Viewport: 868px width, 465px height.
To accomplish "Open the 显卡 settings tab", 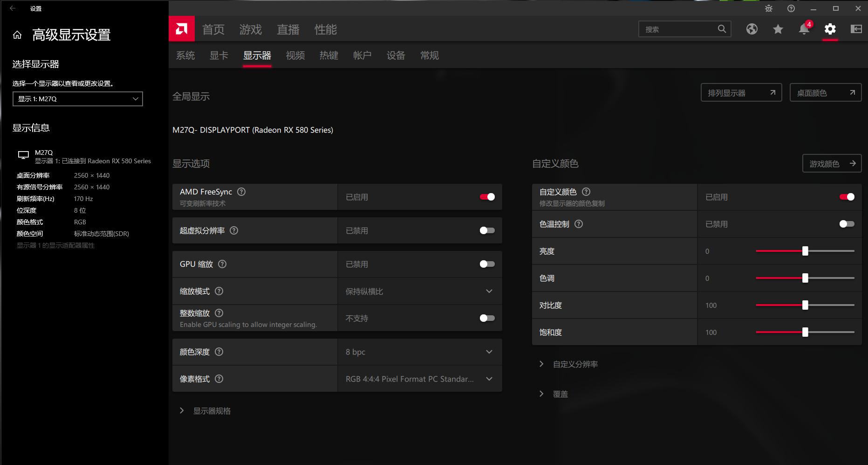I will 219,56.
